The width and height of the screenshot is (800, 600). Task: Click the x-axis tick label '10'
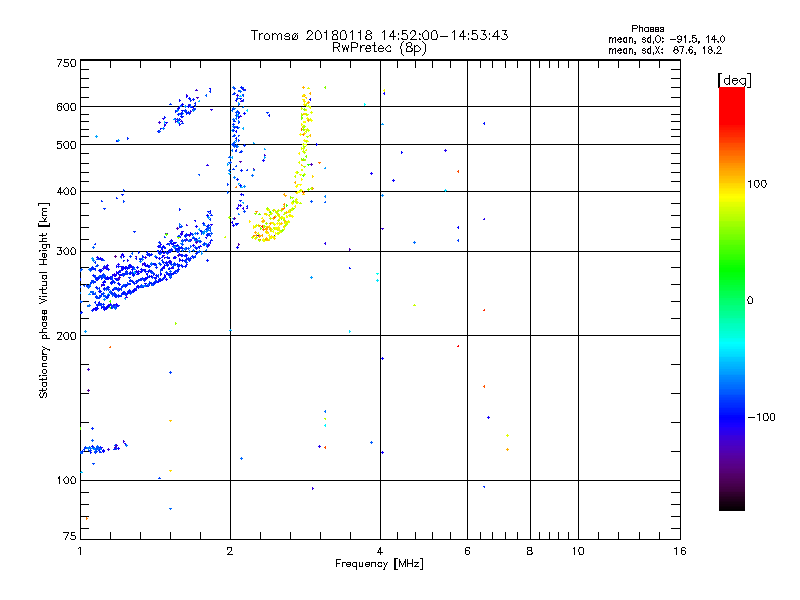578,551
